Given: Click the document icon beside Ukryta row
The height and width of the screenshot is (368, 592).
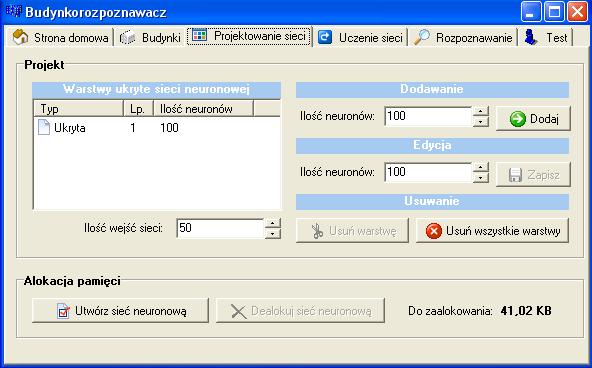Looking at the screenshot, I should (x=44, y=128).
